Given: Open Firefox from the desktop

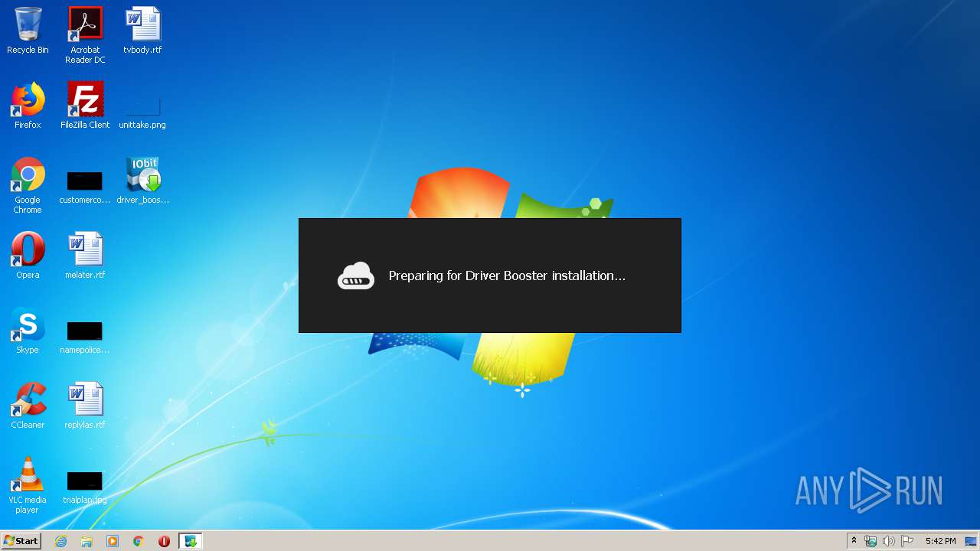Looking at the screenshot, I should tap(28, 106).
